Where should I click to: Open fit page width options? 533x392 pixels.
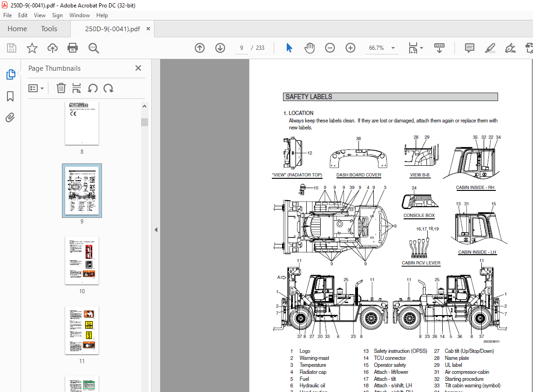[415, 48]
